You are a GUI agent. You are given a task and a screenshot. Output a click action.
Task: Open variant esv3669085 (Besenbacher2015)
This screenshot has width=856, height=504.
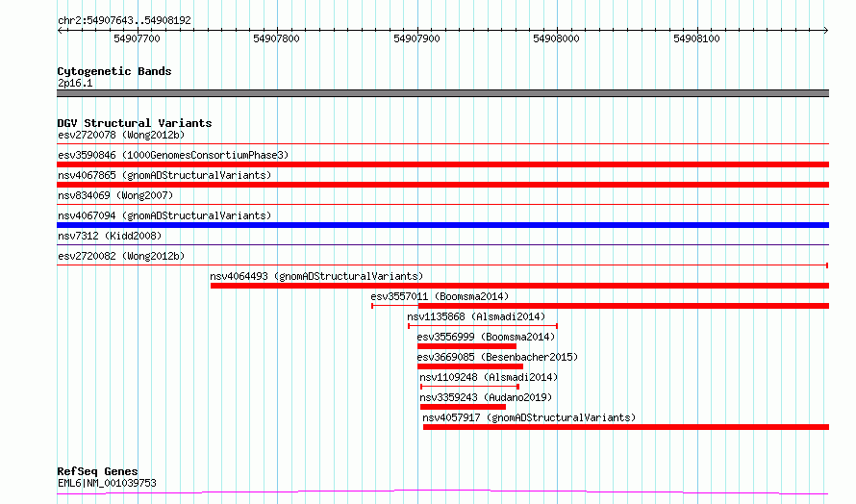tap(497, 357)
